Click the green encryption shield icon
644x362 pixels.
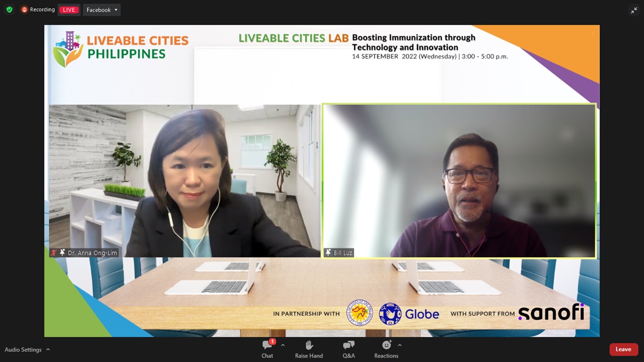9,10
